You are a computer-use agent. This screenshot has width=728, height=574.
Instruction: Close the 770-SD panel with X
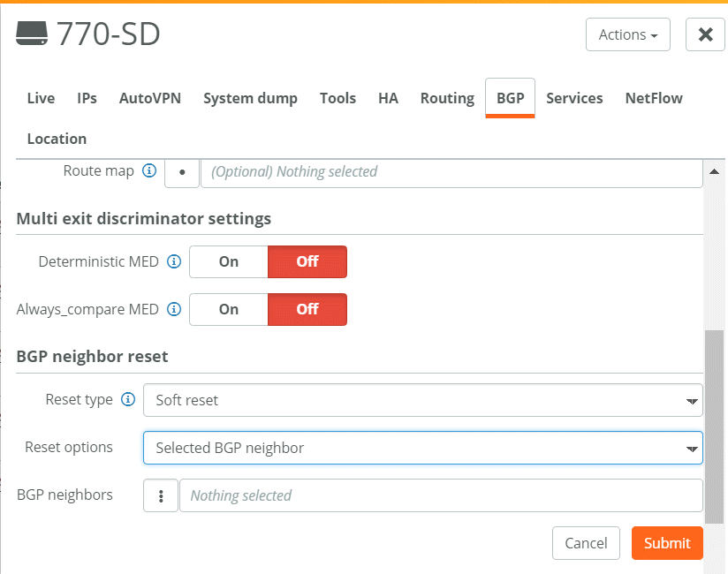(705, 34)
